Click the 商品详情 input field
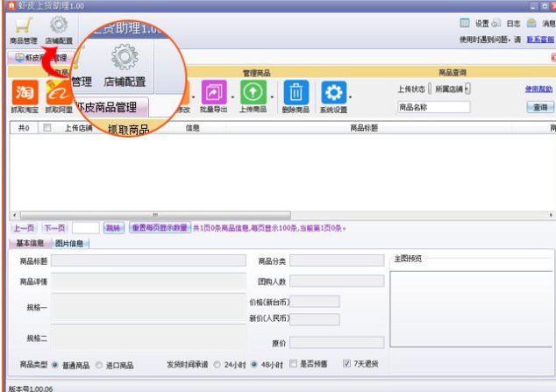The image size is (556, 392). click(148, 281)
